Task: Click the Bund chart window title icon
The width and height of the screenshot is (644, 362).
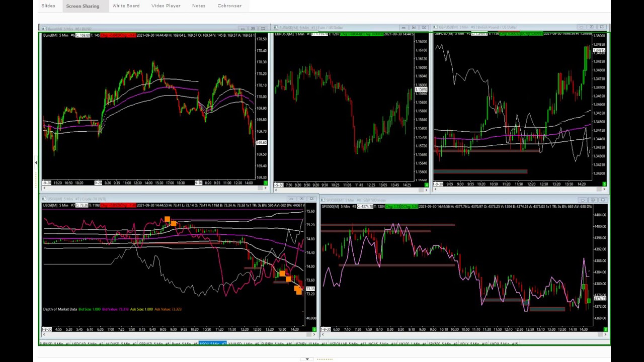Action: [x=44, y=29]
